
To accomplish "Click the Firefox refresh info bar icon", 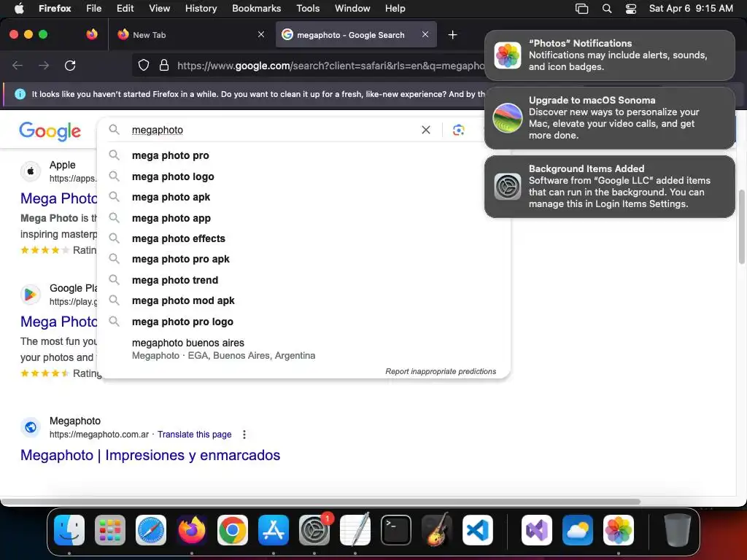I will [x=20, y=94].
